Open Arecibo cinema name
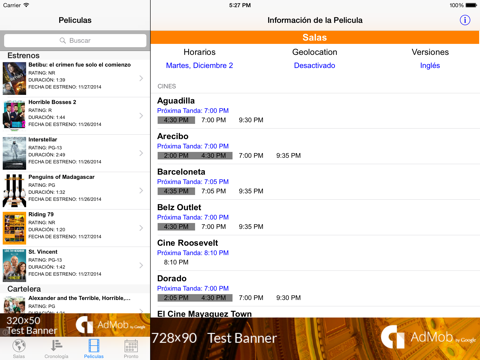The width and height of the screenshot is (480, 360). pyautogui.click(x=173, y=136)
